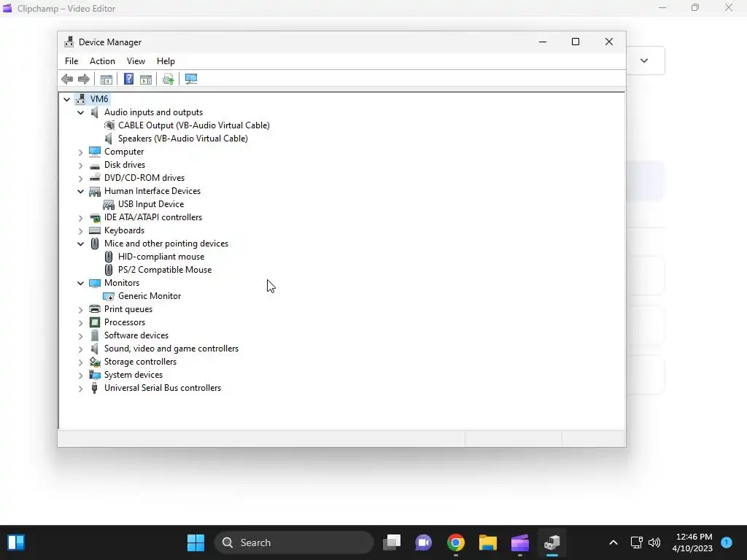This screenshot has width=747, height=560.
Task: Click the HID-compliant mouse icon
Action: (109, 257)
